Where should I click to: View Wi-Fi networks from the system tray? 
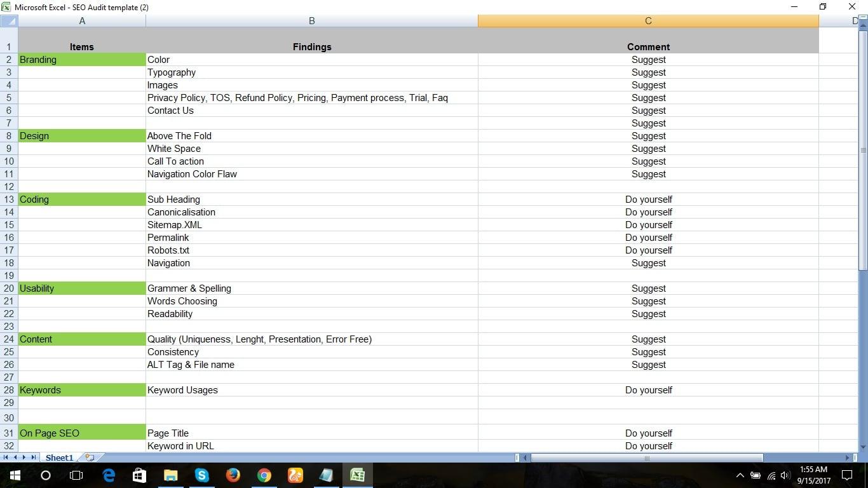(x=770, y=475)
